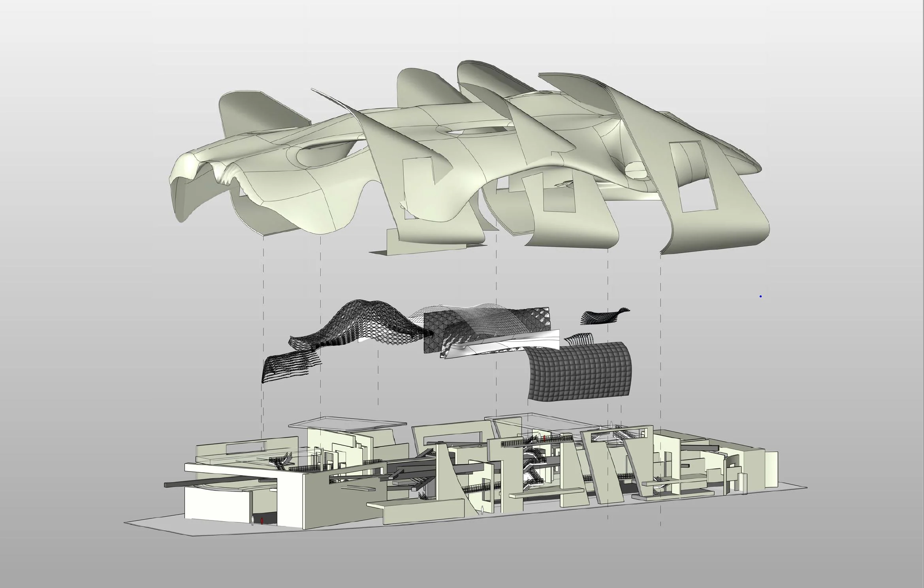The width and height of the screenshot is (924, 588).
Task: Click the red human figure at lower left
Action: [x=262, y=522]
